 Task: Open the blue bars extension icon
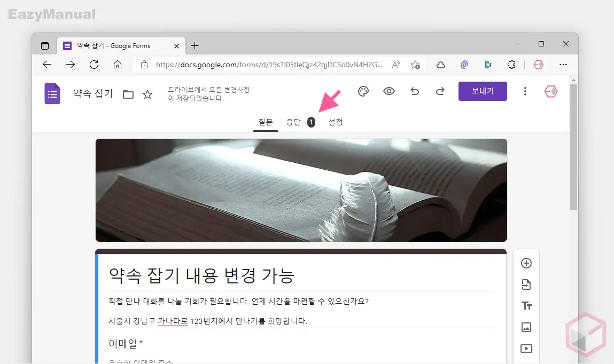click(x=488, y=65)
